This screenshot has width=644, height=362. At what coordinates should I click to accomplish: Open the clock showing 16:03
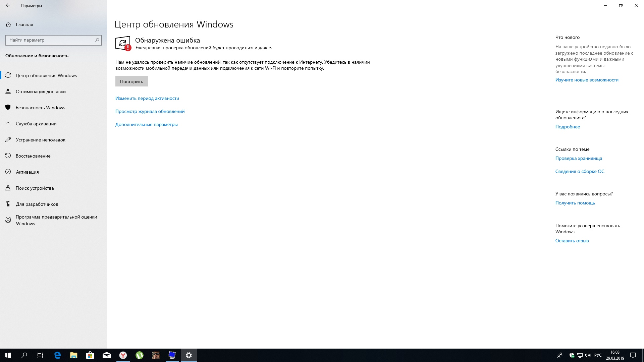(615, 355)
